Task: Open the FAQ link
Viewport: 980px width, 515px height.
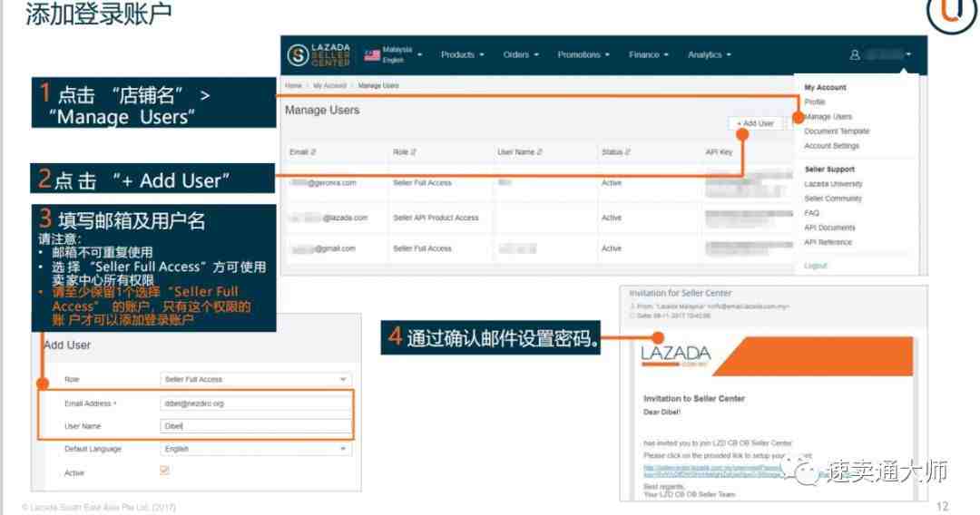Action: click(811, 213)
